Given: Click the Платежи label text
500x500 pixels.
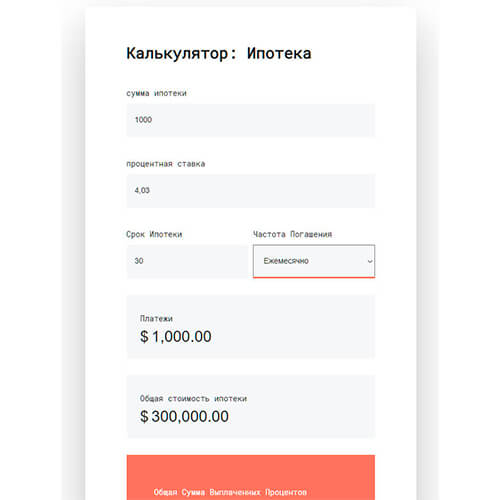Looking at the screenshot, I should point(156,318).
